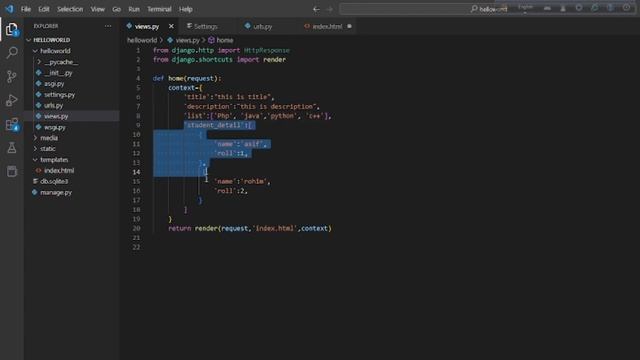This screenshot has width=640, height=360.
Task: Click views.py in the breadcrumb
Action: (187, 40)
